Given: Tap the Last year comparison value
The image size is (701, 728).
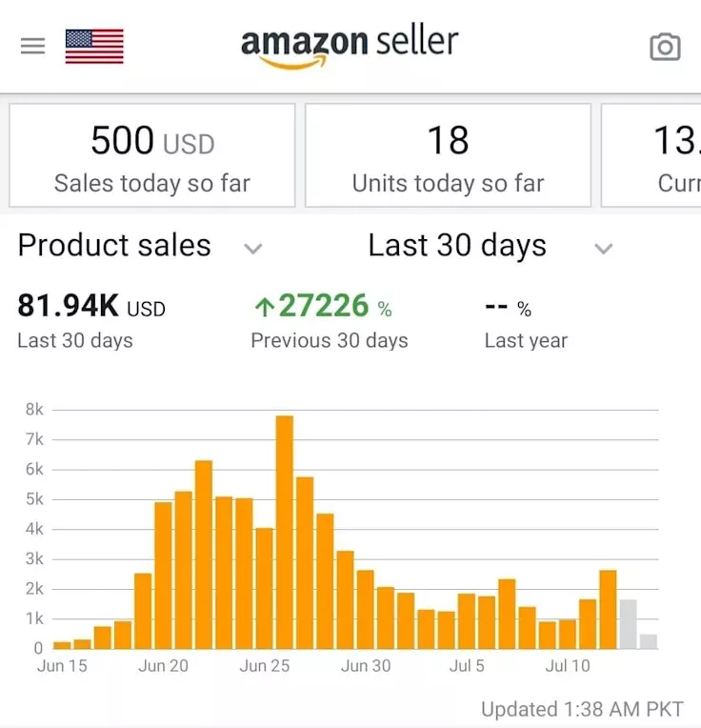Looking at the screenshot, I should click(508, 309).
